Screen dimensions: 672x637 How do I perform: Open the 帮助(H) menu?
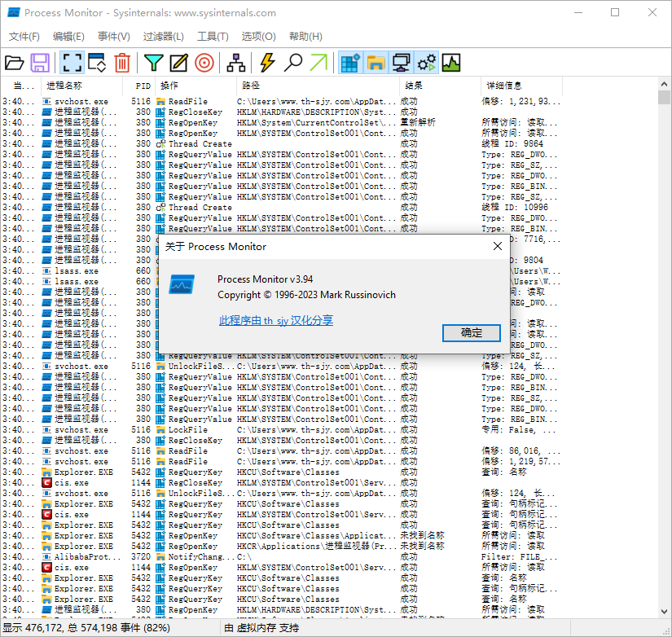pyautogui.click(x=305, y=37)
